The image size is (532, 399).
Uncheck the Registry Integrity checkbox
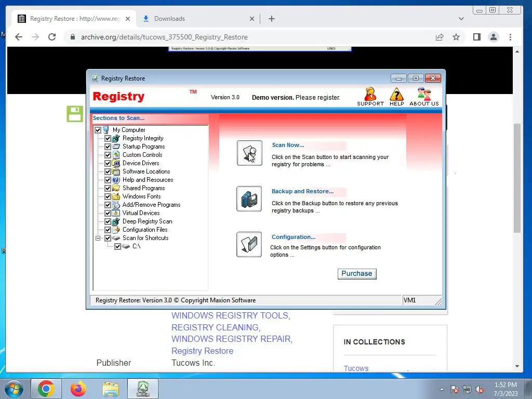(x=108, y=138)
